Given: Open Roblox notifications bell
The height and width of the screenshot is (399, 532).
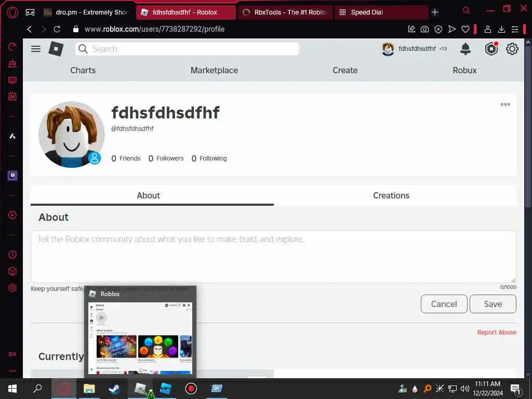Looking at the screenshot, I should (465, 49).
